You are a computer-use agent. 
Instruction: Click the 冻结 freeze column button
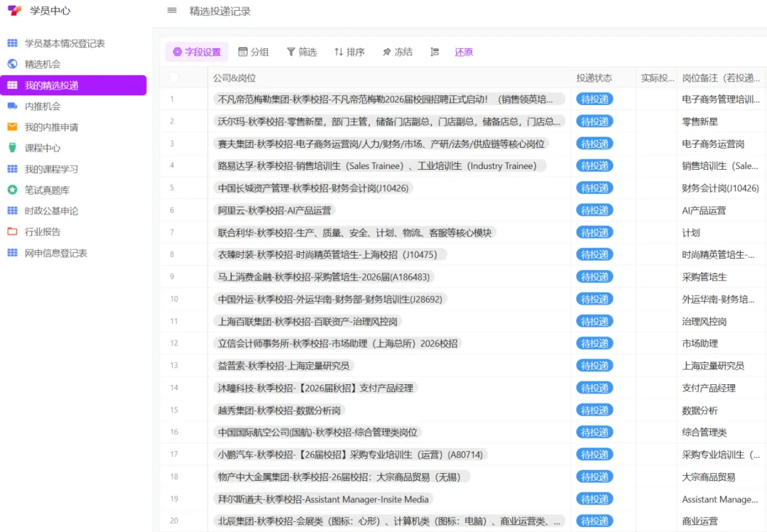[x=397, y=52]
